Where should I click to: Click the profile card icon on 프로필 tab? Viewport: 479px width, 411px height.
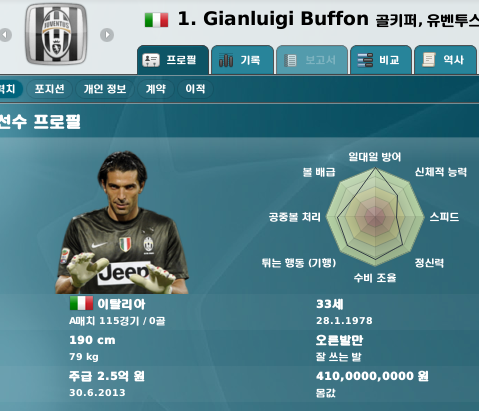click(x=151, y=60)
